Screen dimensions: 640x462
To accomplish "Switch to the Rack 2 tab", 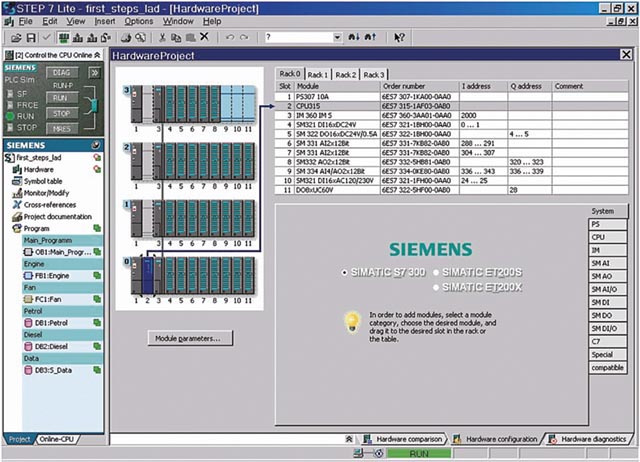I will point(345,75).
